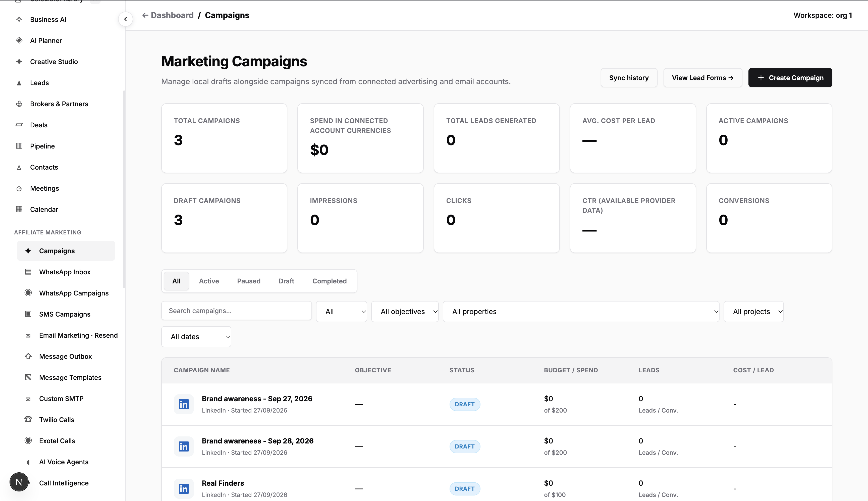Click the Deals sidebar icon
868x501 pixels.
19,125
